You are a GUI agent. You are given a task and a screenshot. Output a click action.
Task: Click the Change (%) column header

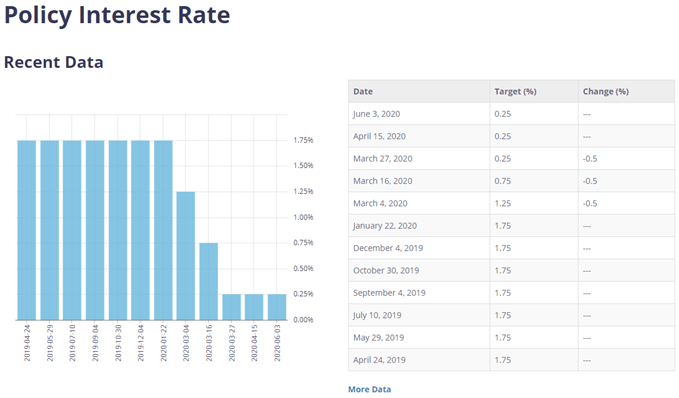click(626, 91)
